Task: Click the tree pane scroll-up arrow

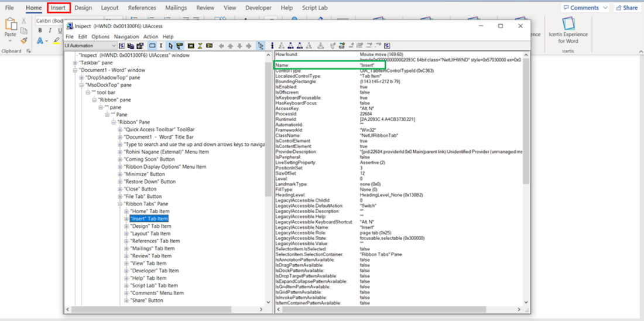Action: click(x=269, y=55)
